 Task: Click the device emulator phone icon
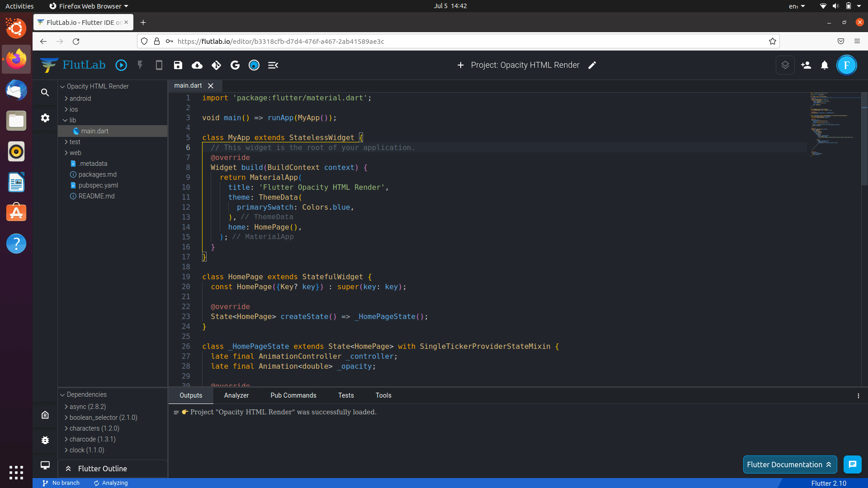[159, 65]
